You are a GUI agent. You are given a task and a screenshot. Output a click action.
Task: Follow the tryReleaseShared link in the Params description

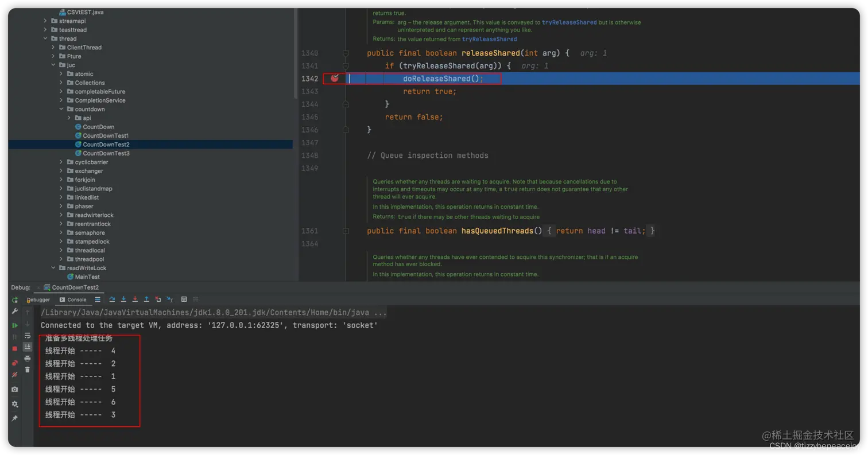point(569,22)
